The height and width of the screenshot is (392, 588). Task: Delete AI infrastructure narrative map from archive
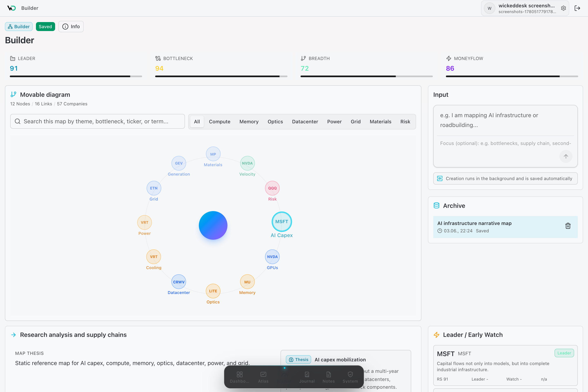tap(568, 226)
